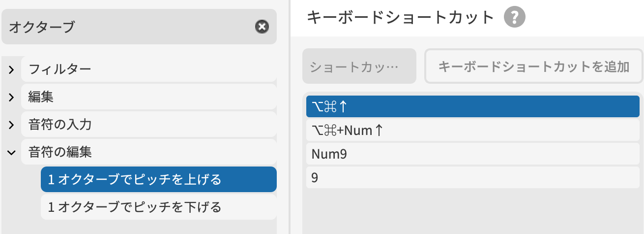Click the キーボードショートカット panel heading
Viewport: 644px width, 234px height.
pyautogui.click(x=400, y=18)
